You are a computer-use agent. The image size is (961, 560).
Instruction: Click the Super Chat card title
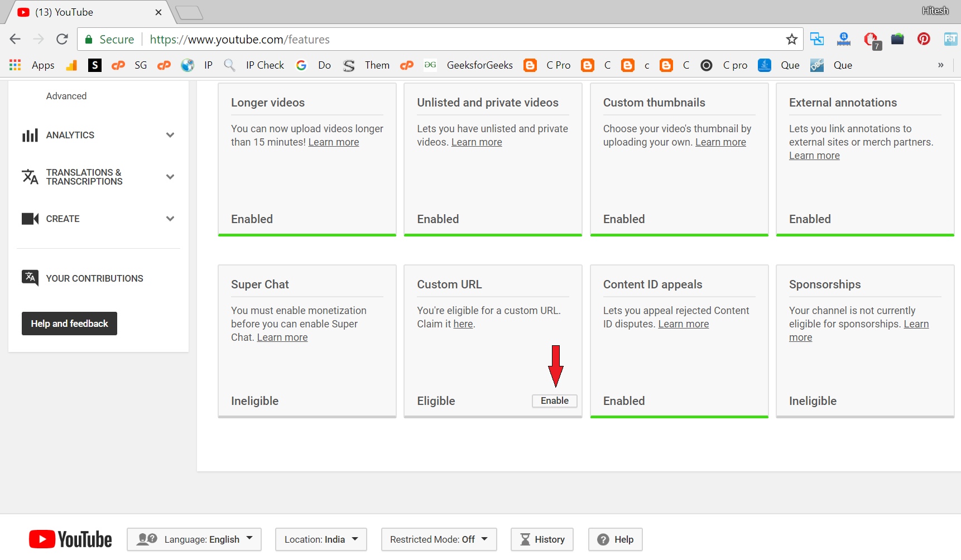point(260,284)
